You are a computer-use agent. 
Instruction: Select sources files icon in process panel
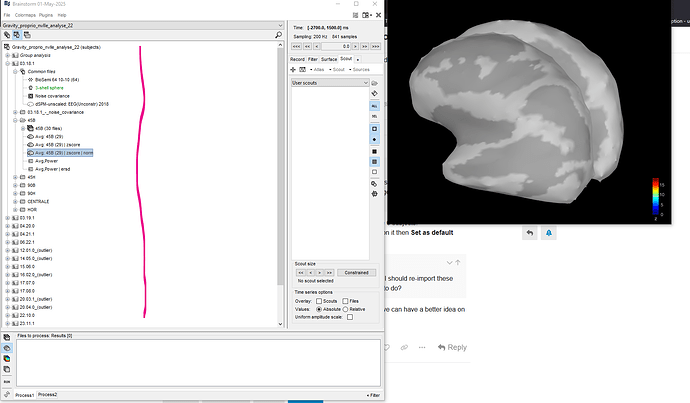pos(7,348)
